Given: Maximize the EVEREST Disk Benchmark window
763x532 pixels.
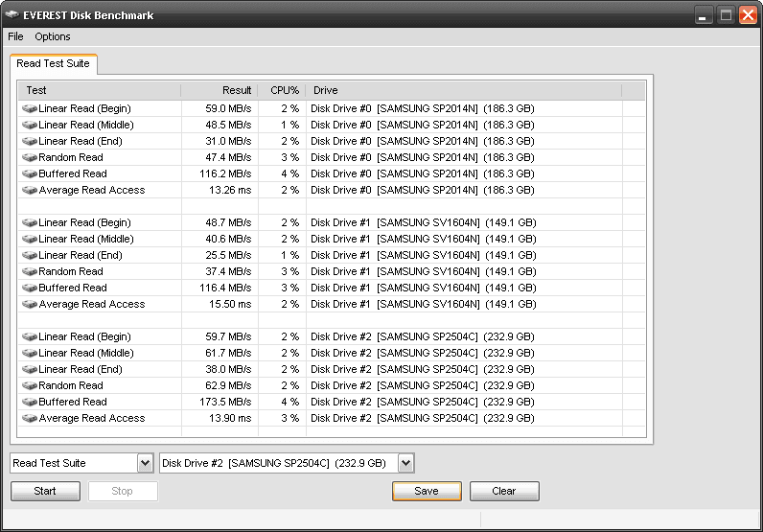Looking at the screenshot, I should coord(726,15).
